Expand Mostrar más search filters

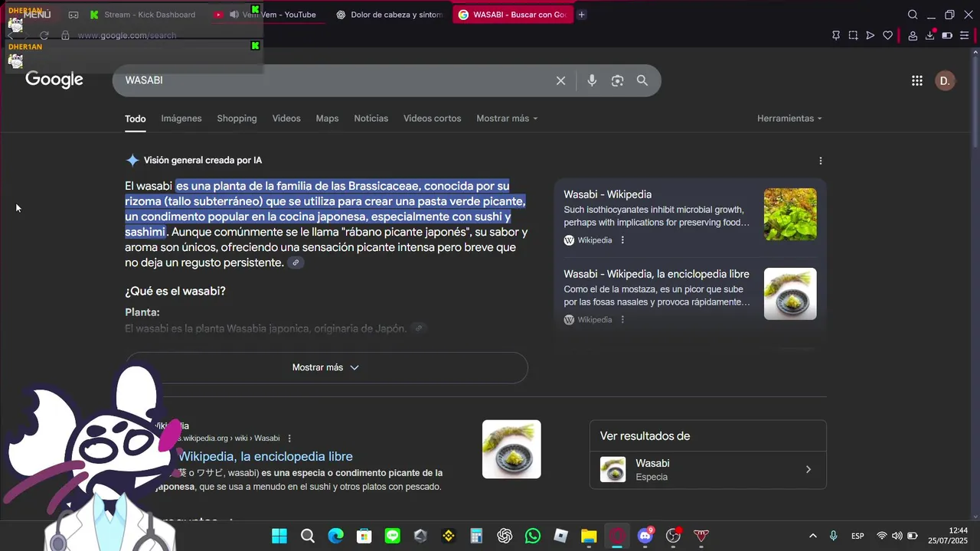(x=507, y=119)
